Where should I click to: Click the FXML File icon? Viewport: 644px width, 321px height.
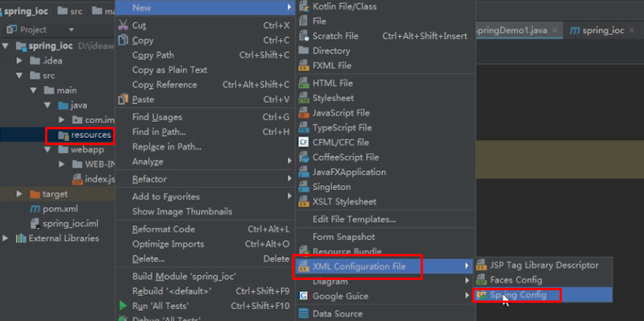tap(304, 65)
